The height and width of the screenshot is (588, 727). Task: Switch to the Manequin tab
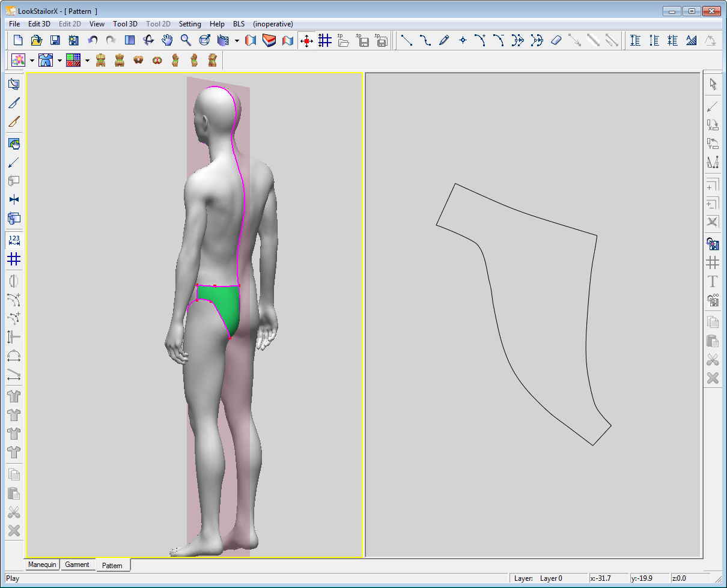click(x=42, y=565)
